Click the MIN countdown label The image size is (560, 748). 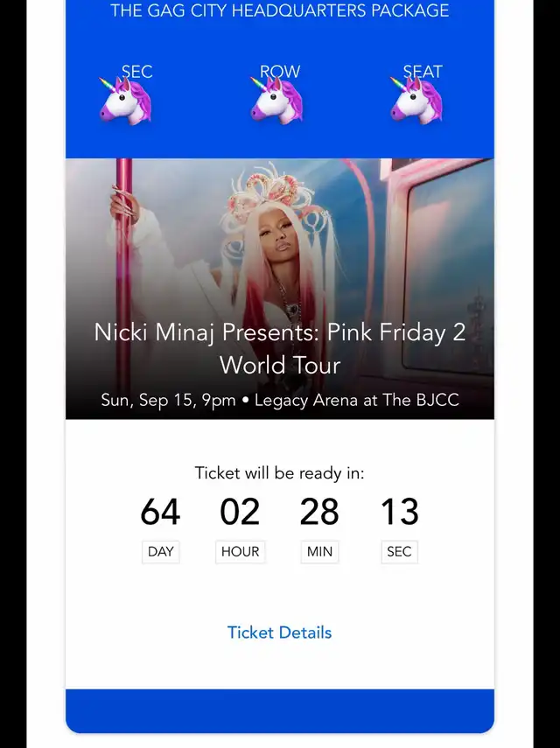coord(319,552)
